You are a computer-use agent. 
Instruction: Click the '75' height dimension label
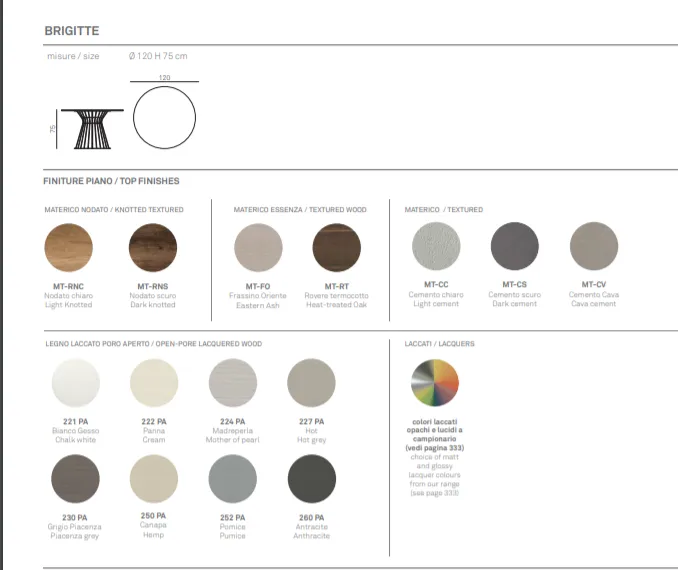coord(52,129)
